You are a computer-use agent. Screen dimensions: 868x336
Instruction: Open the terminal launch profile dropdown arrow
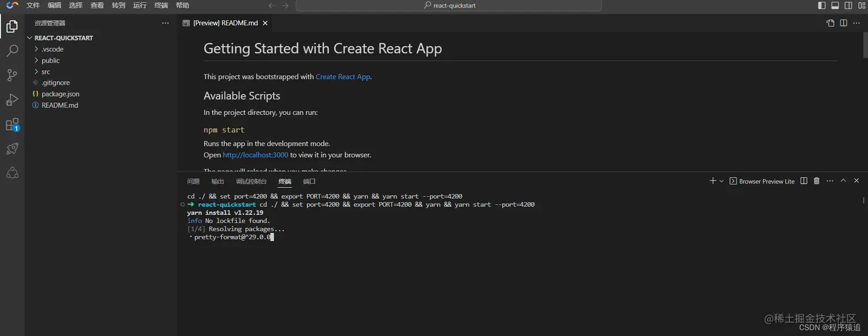pos(722,181)
